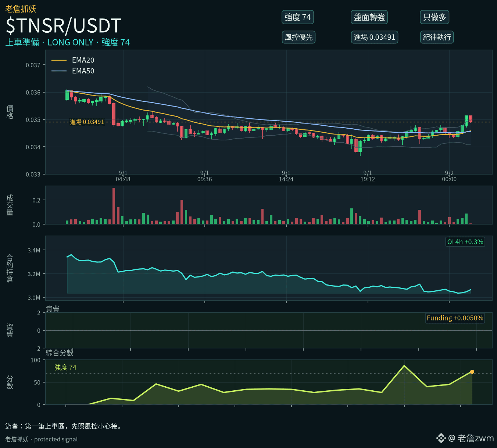Viewport: 497px width, 448px height.
Task: Click the 只做多 badge
Action: pos(435,17)
